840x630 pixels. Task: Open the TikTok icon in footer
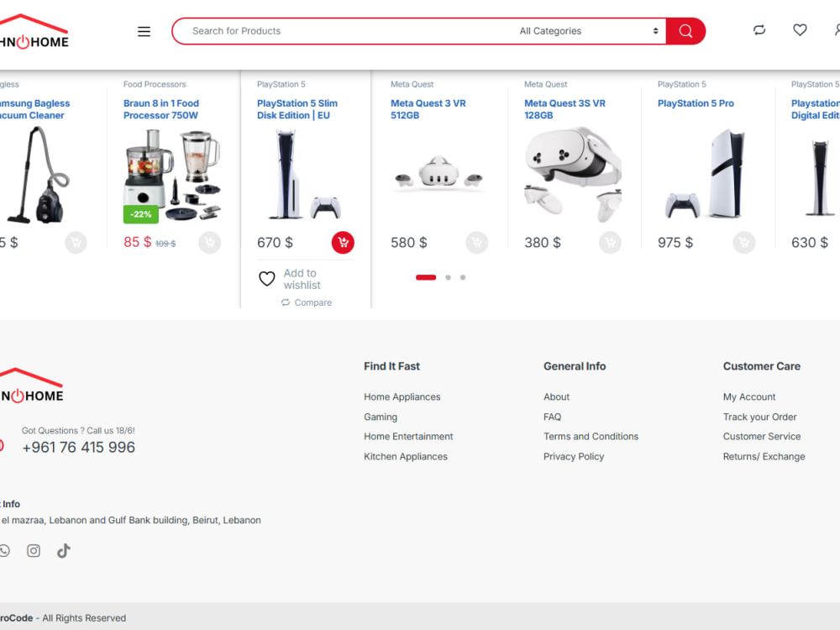(x=64, y=551)
